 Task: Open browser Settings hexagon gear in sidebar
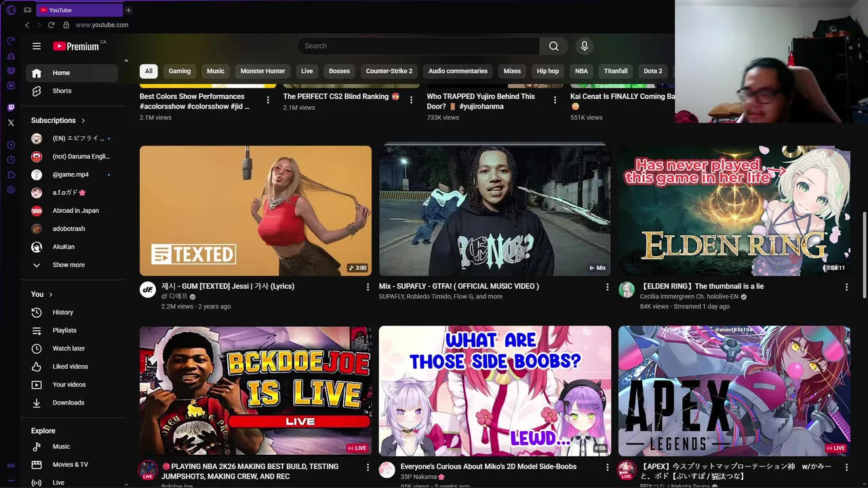11,190
